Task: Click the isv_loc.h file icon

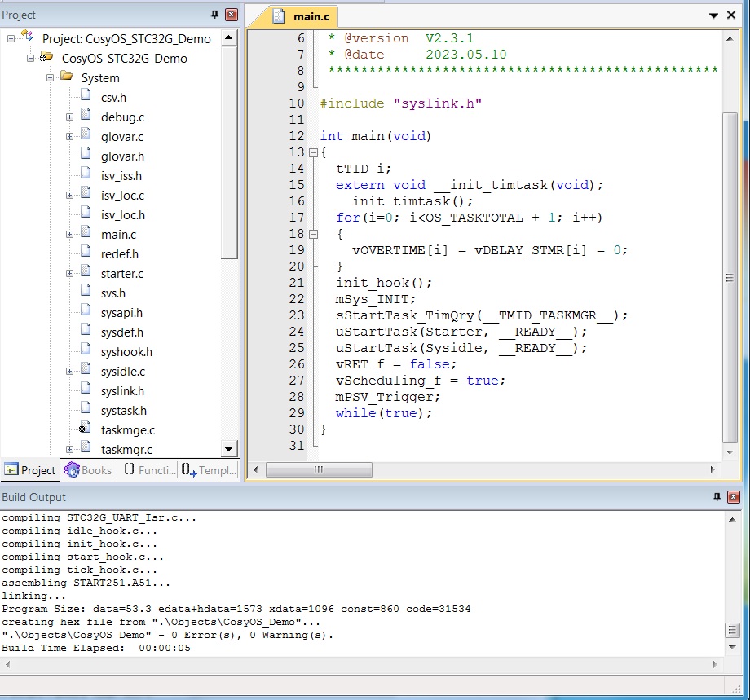Action: (86, 213)
